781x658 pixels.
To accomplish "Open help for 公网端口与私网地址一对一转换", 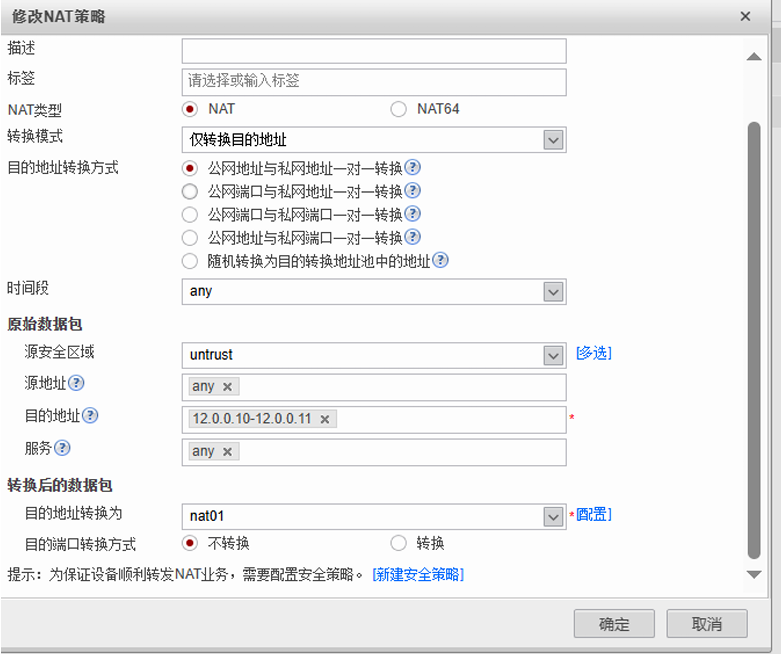I will click(412, 190).
